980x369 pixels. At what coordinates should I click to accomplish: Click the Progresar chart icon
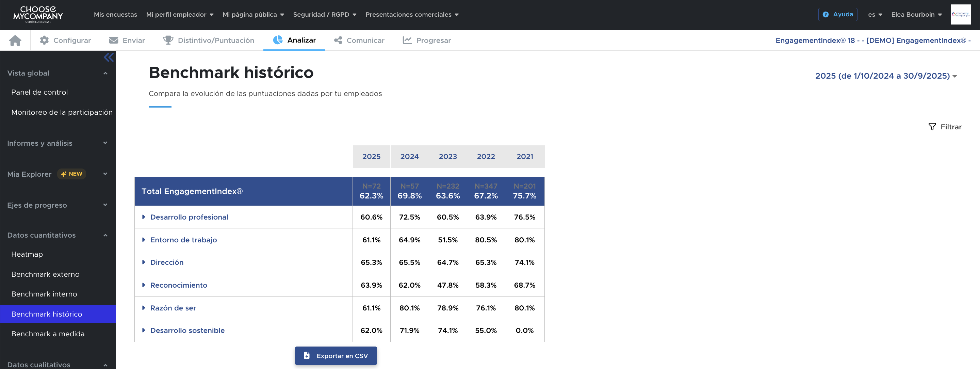(x=407, y=40)
